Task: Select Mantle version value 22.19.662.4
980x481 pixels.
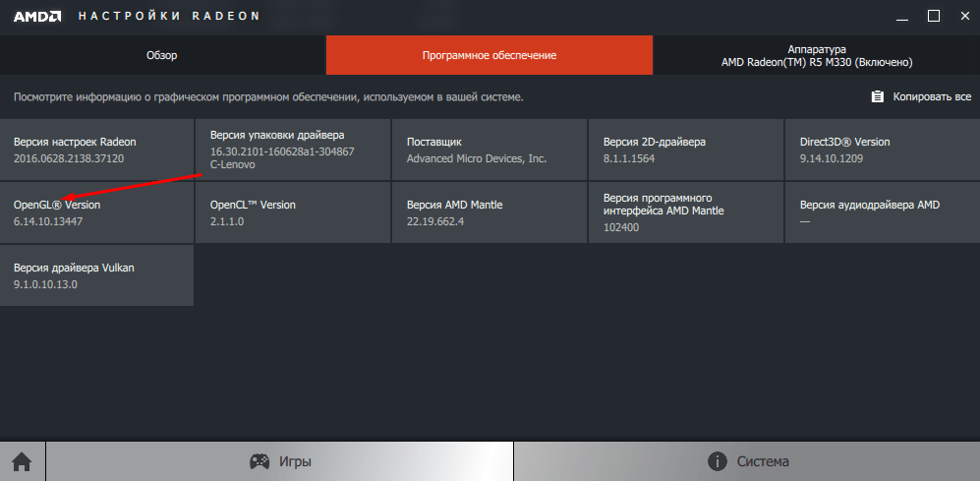Action: pos(435,220)
